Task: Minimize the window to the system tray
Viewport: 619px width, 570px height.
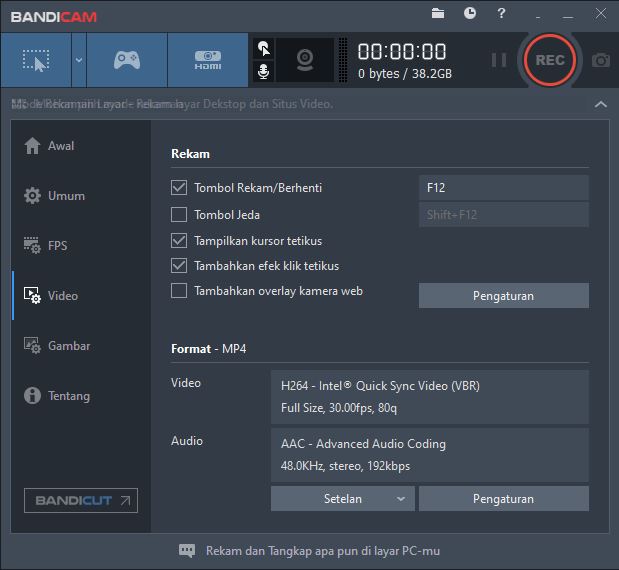Action: click(538, 17)
